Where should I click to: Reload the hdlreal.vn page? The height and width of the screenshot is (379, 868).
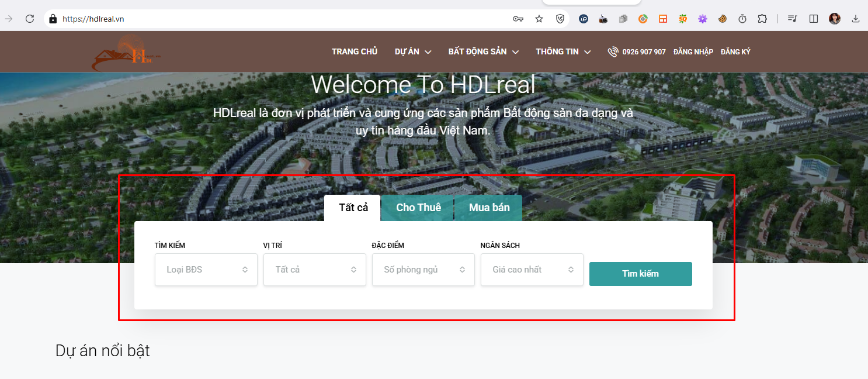(30, 19)
